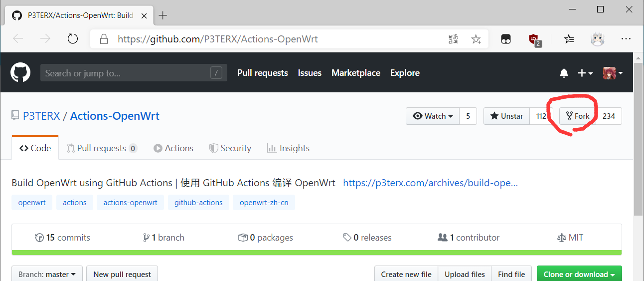Open the uBlock Origin extension icon

(x=534, y=39)
